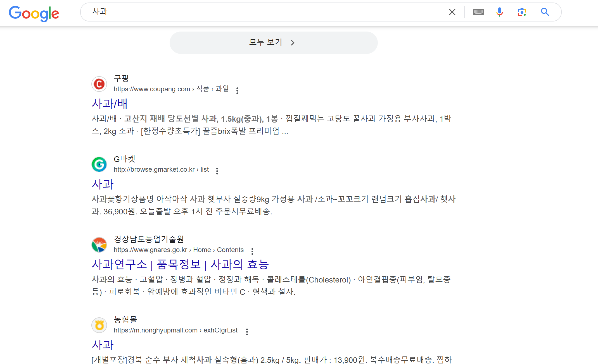This screenshot has height=364, width=598.
Task: Start voice search with the microphone icon
Action: (500, 12)
